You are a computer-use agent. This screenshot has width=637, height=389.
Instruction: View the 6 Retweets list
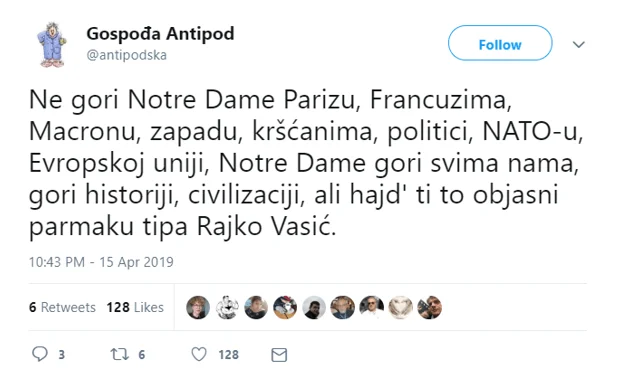click(62, 307)
